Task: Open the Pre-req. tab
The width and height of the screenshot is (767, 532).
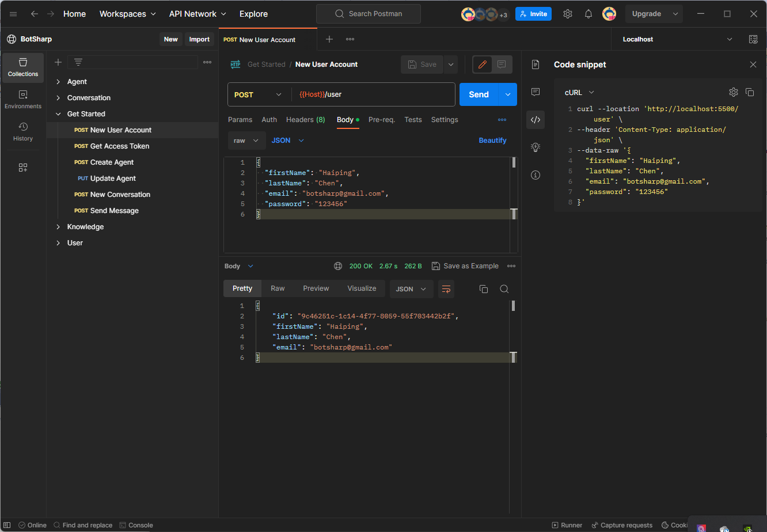Action: pyautogui.click(x=382, y=120)
